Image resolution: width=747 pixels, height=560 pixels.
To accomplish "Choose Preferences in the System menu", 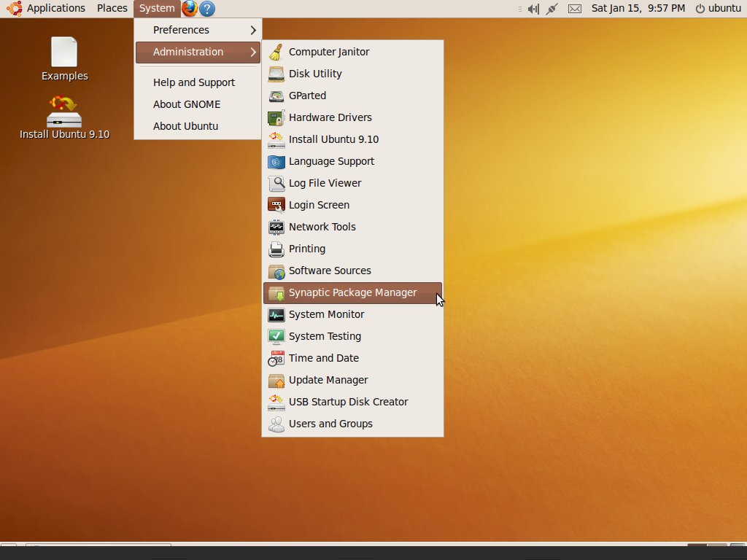I will (x=198, y=30).
